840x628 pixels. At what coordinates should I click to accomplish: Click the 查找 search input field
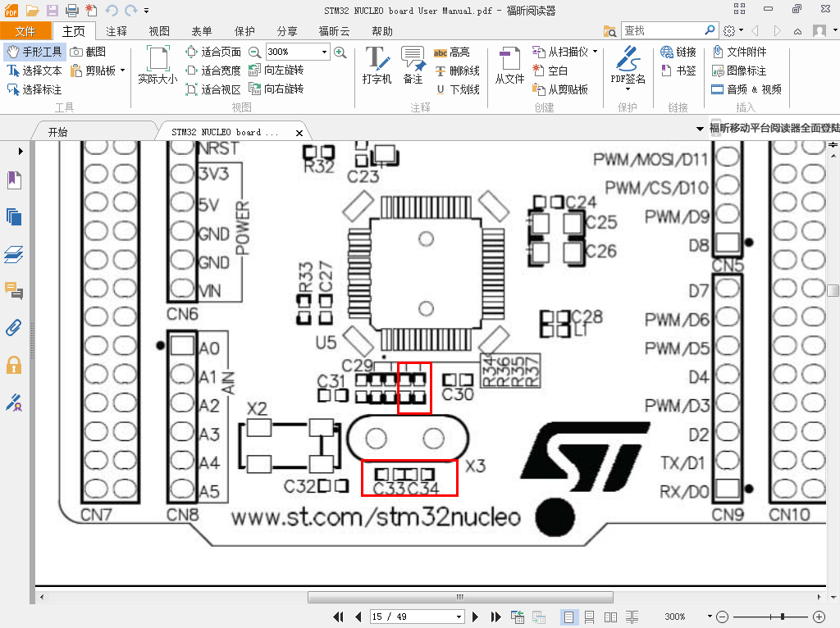tap(663, 30)
